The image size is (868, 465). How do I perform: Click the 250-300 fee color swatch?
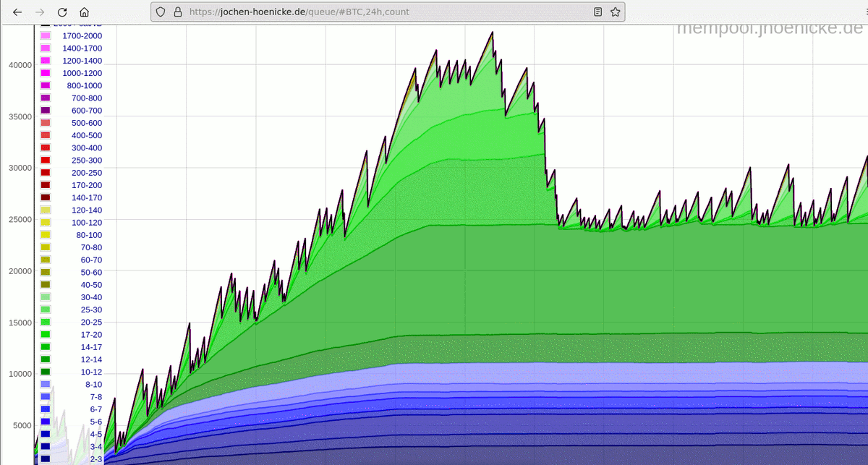click(46, 160)
